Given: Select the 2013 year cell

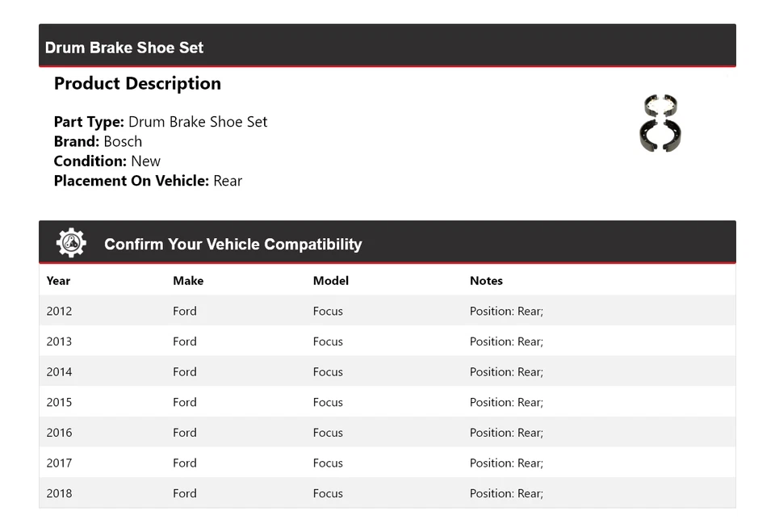Looking at the screenshot, I should (x=59, y=341).
